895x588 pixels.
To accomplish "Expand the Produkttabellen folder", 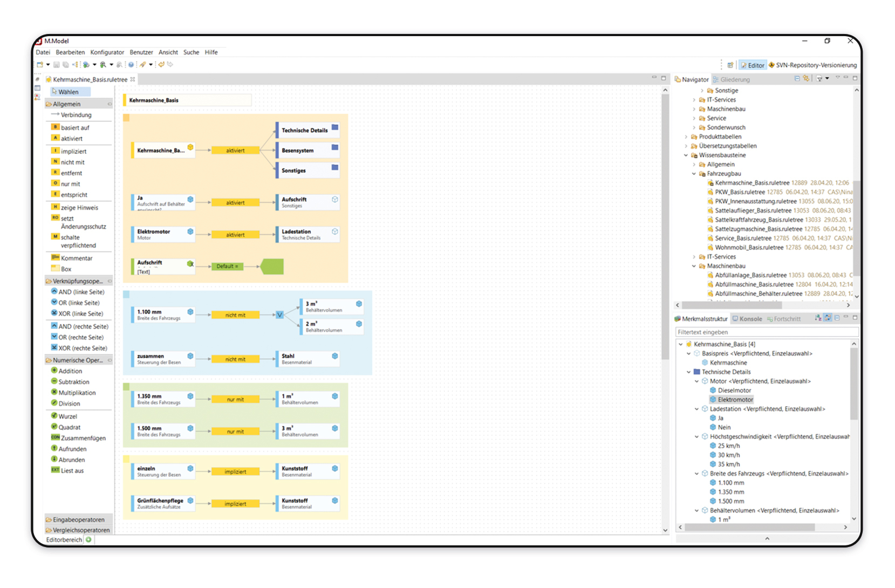I will [x=686, y=137].
